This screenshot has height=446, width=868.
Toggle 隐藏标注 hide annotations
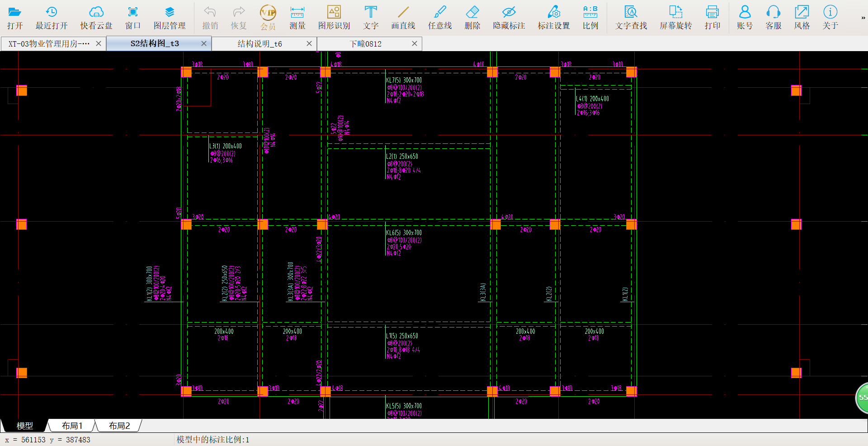pos(509,18)
